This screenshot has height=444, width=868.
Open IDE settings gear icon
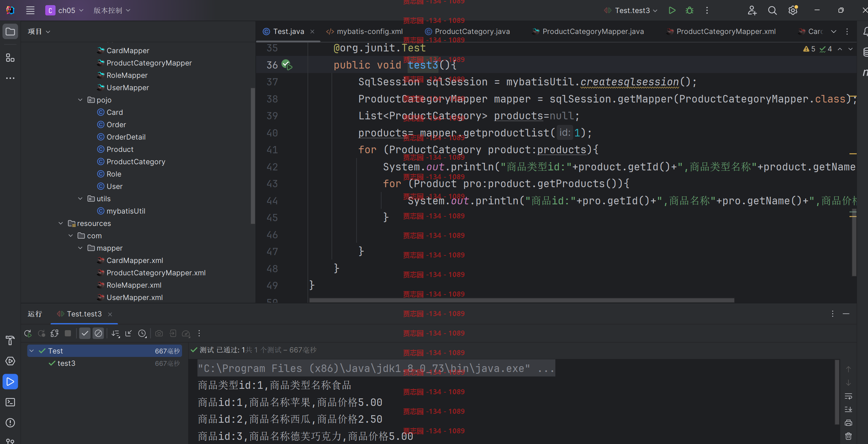(x=793, y=11)
